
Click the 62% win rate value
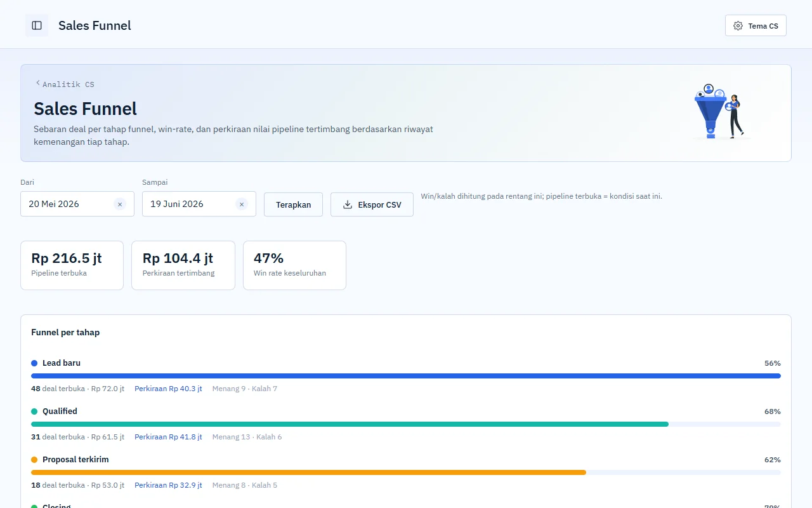(773, 460)
